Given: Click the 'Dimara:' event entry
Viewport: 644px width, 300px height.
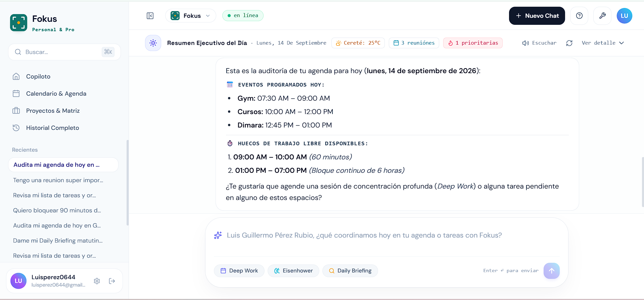Looking at the screenshot, I should (x=285, y=125).
